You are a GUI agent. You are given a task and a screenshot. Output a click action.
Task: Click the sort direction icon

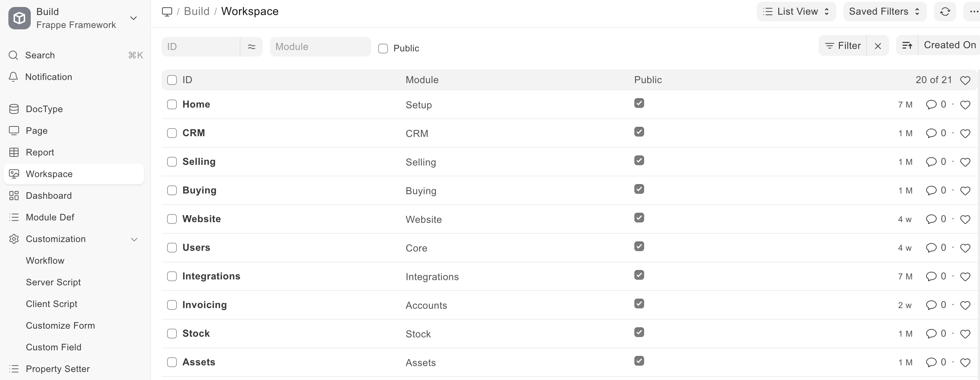point(907,46)
